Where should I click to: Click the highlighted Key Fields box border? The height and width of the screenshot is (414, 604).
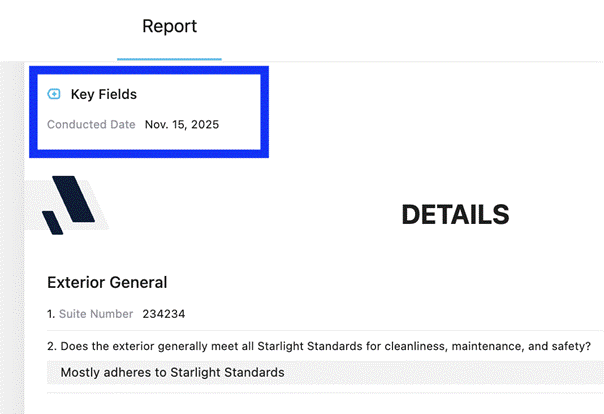click(x=149, y=70)
